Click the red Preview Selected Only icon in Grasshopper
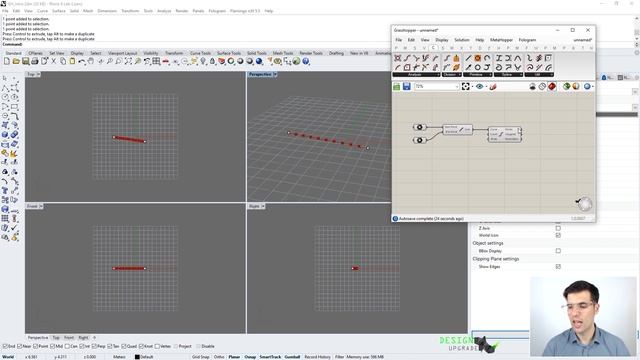This screenshot has height=360, width=640. point(552,87)
